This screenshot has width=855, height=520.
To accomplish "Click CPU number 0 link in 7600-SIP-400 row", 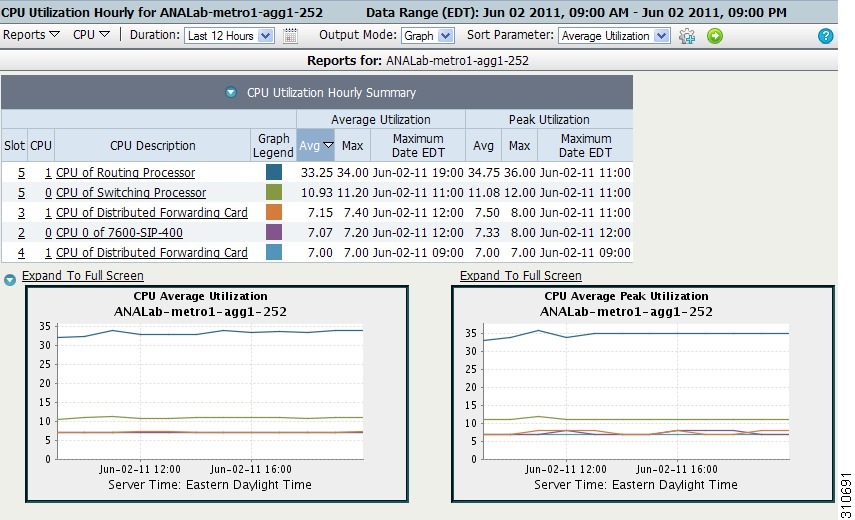I will pos(49,233).
